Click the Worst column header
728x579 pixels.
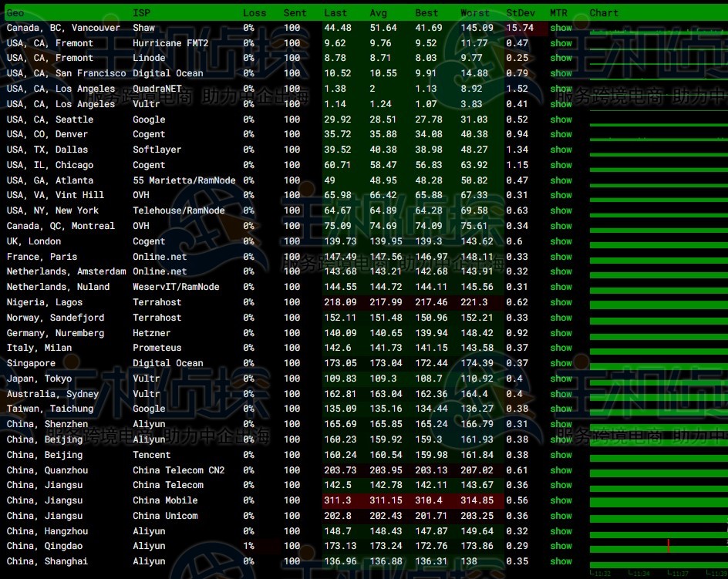coord(474,13)
